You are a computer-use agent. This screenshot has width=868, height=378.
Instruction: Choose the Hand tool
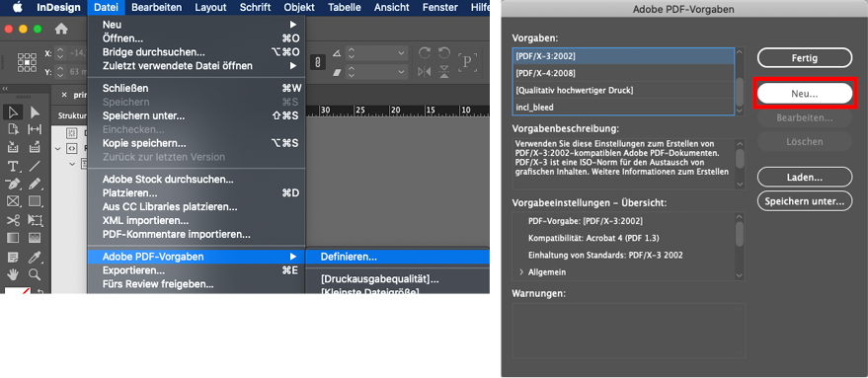[x=13, y=274]
